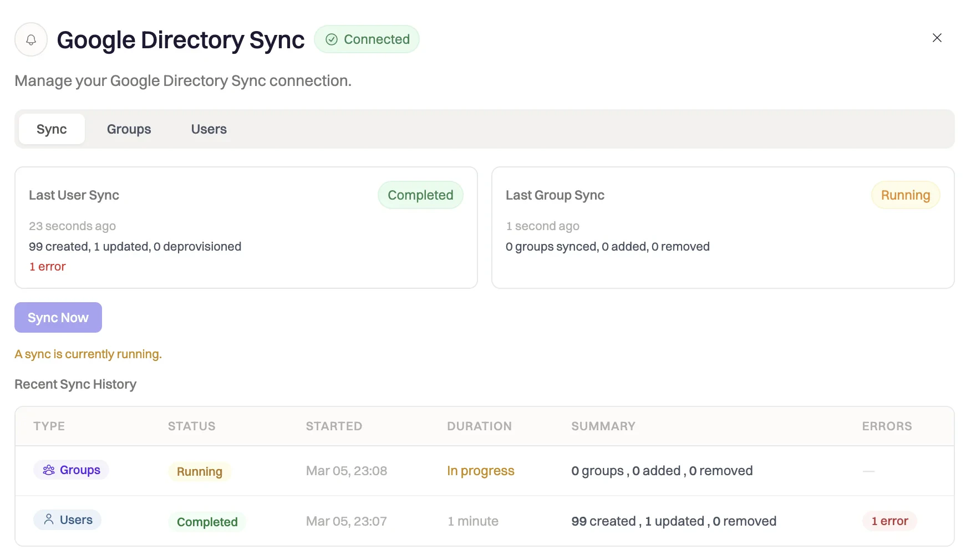Click the notification bell icon

[x=31, y=39]
